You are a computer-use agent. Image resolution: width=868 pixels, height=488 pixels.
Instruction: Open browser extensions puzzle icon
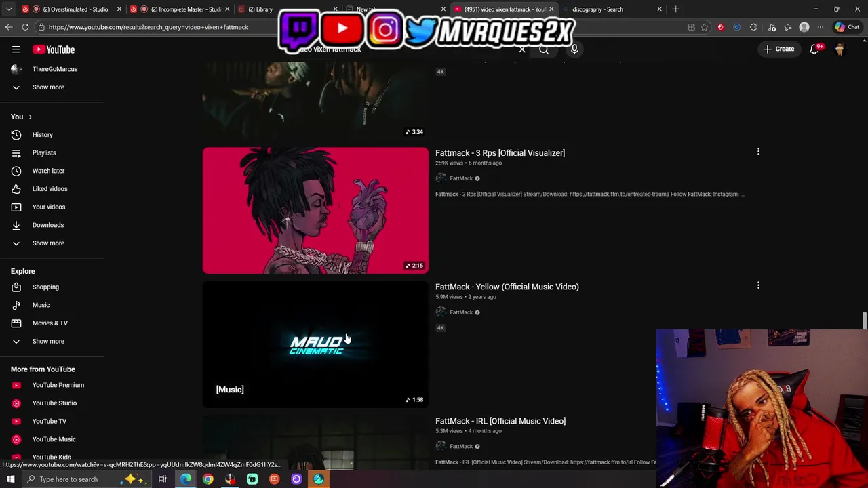[x=753, y=27]
